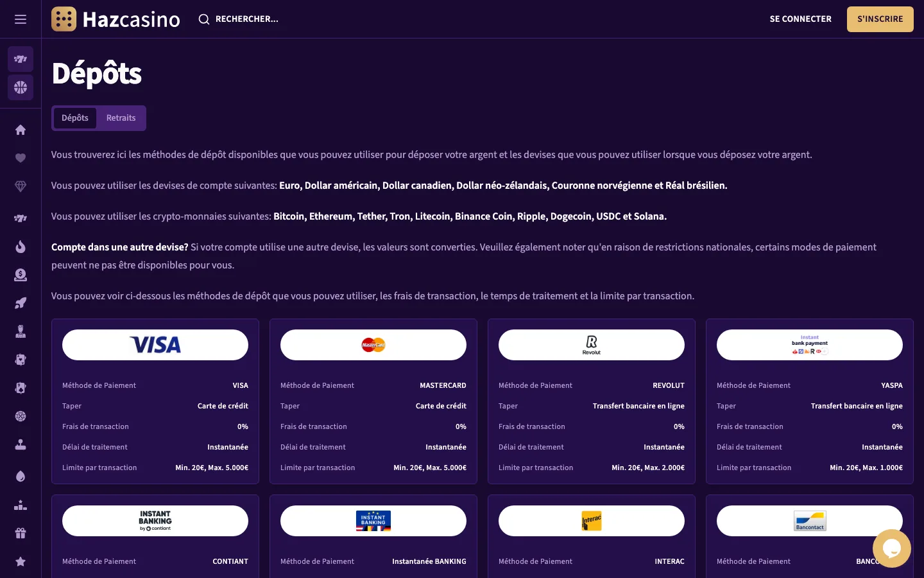Image resolution: width=924 pixels, height=578 pixels.
Task: Focus the RECHERCHER search field
Action: pos(247,19)
